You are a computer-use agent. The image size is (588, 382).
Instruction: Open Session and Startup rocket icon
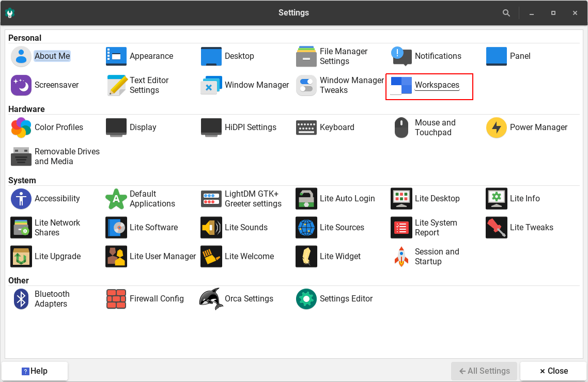pos(401,257)
